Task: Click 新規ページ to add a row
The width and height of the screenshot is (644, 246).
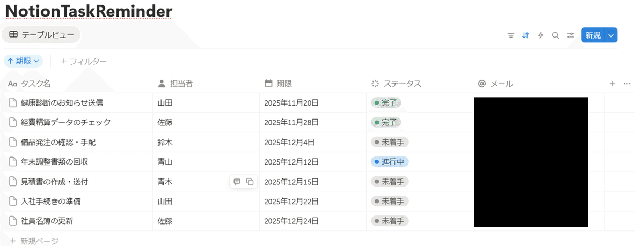Action: coord(39,241)
